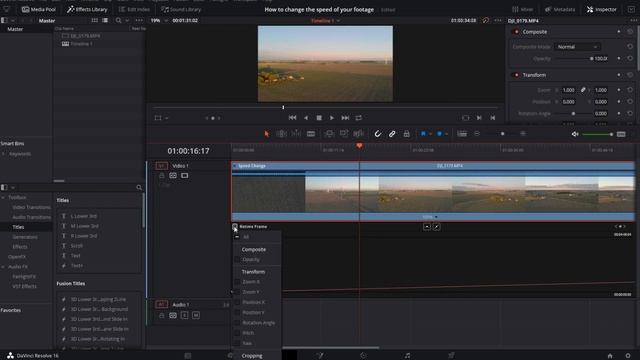
Task: Open timeline view options icon
Action: tap(462, 134)
